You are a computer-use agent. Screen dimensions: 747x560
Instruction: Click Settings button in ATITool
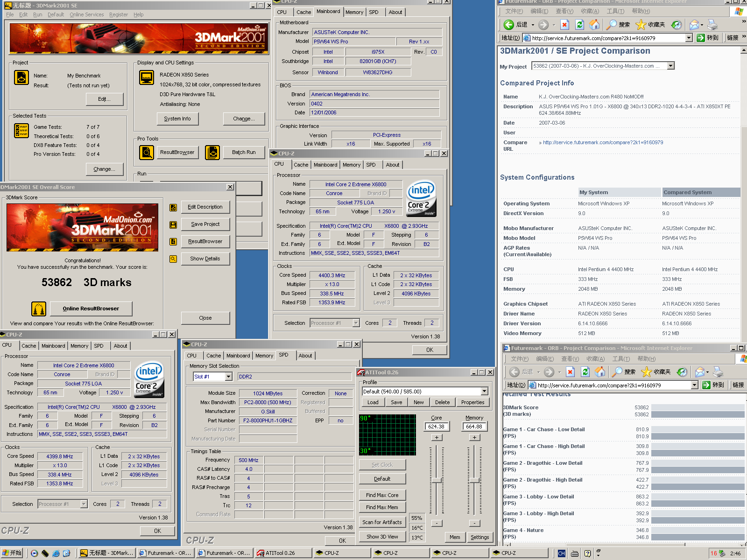[x=480, y=537]
